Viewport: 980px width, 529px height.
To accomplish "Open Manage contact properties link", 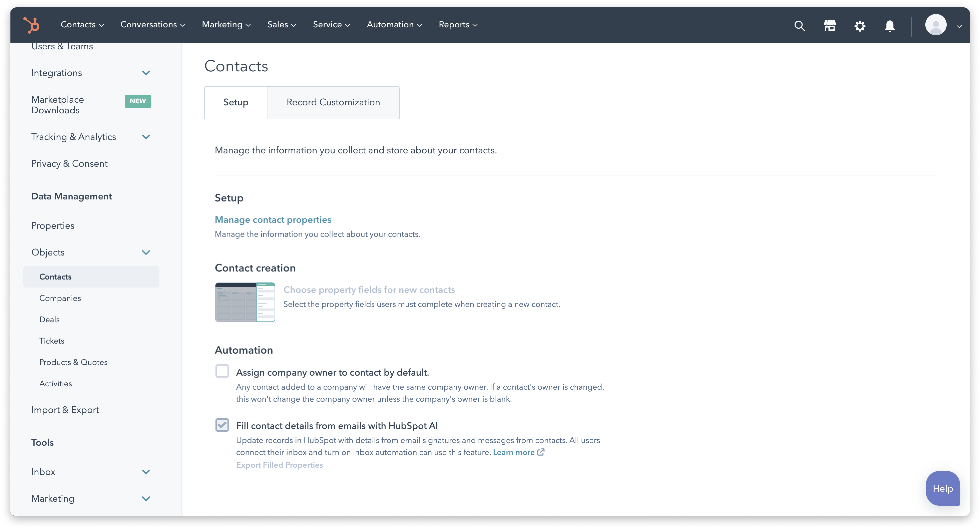I will pos(273,220).
